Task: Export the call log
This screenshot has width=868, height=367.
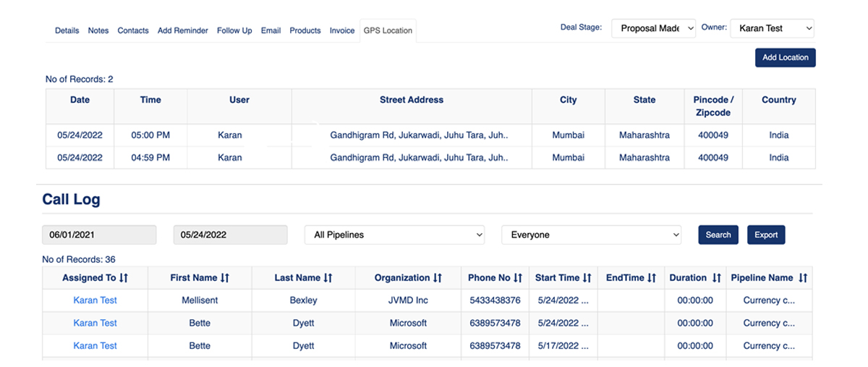Action: click(x=766, y=235)
